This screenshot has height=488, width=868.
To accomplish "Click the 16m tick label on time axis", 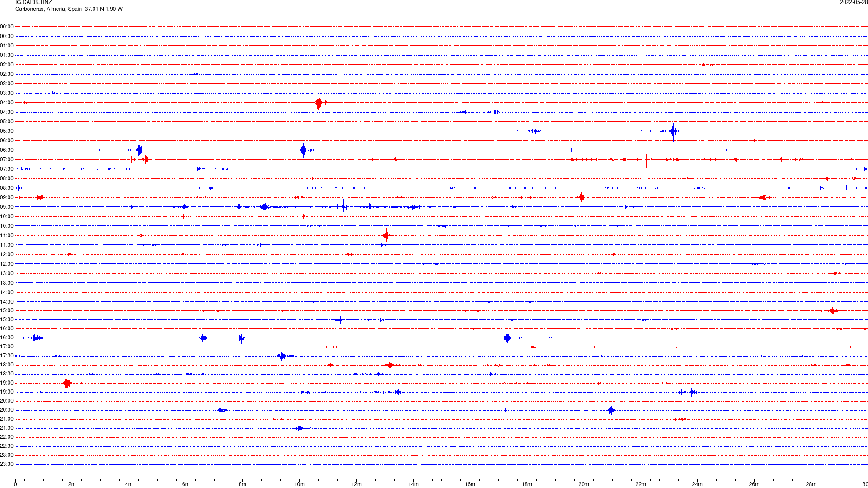I will (470, 484).
